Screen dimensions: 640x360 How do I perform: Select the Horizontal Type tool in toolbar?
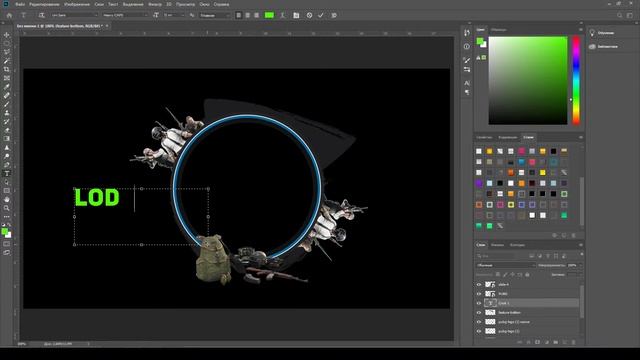click(x=7, y=174)
